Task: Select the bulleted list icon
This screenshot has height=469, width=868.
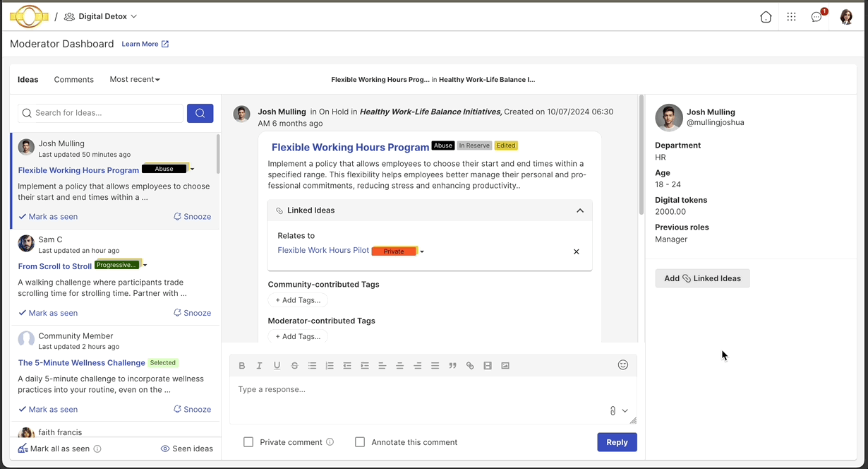Action: pyautogui.click(x=312, y=365)
